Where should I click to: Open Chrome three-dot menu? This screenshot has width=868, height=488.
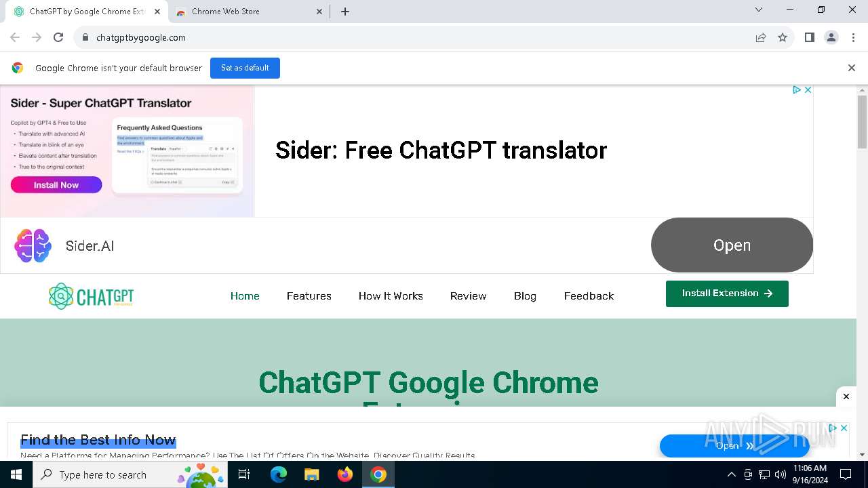coord(853,37)
